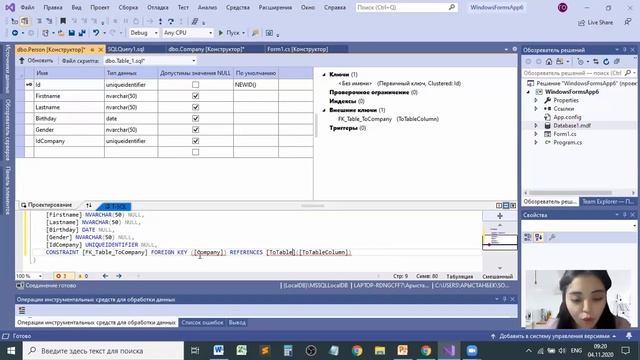Expand the Database1.mdf node
This screenshot has width=640, height=360.
click(536, 125)
